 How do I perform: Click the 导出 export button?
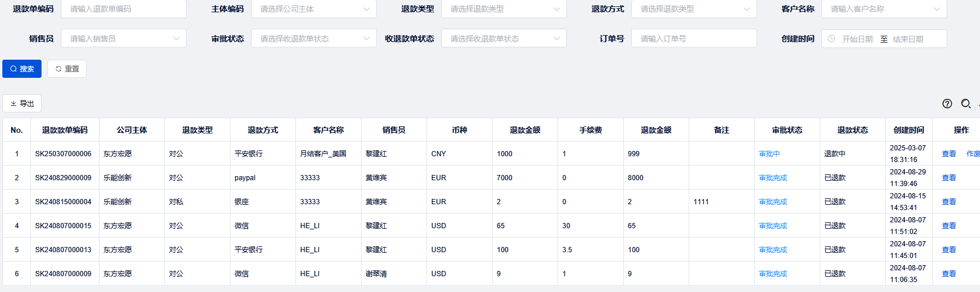click(22, 104)
